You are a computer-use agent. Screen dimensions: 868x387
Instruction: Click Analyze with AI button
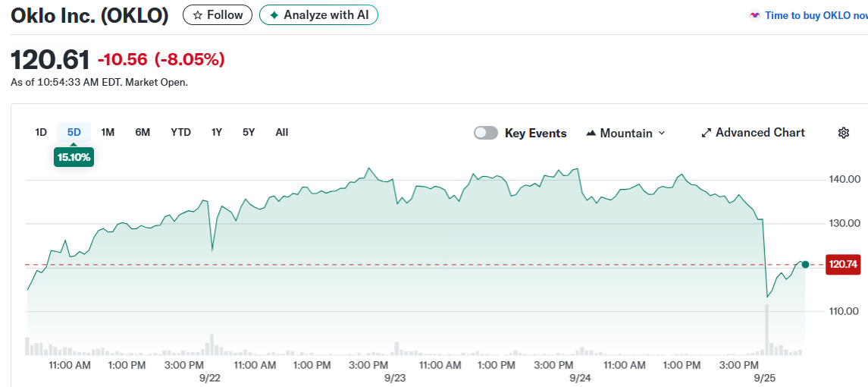coord(319,15)
